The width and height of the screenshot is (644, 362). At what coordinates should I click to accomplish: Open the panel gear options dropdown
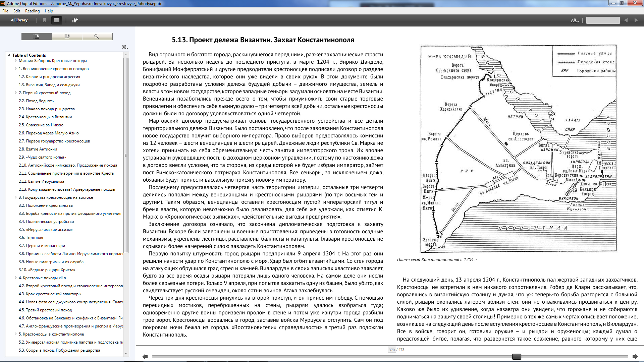125,47
